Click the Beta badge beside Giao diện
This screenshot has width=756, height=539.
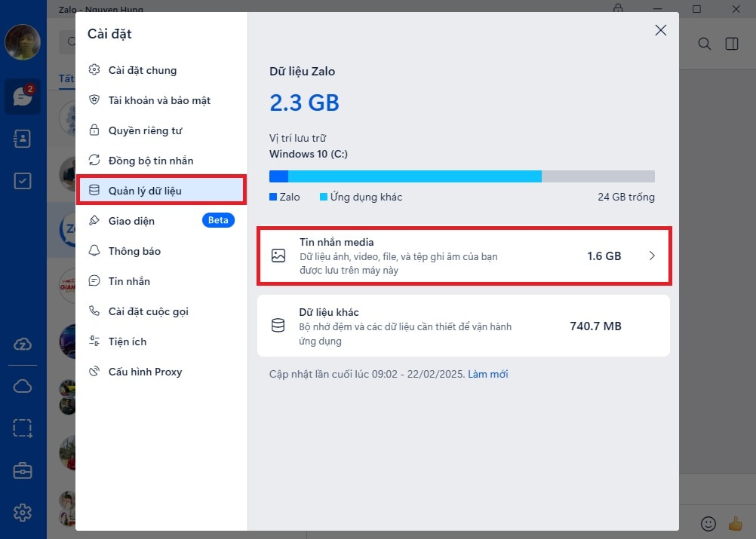[218, 220]
